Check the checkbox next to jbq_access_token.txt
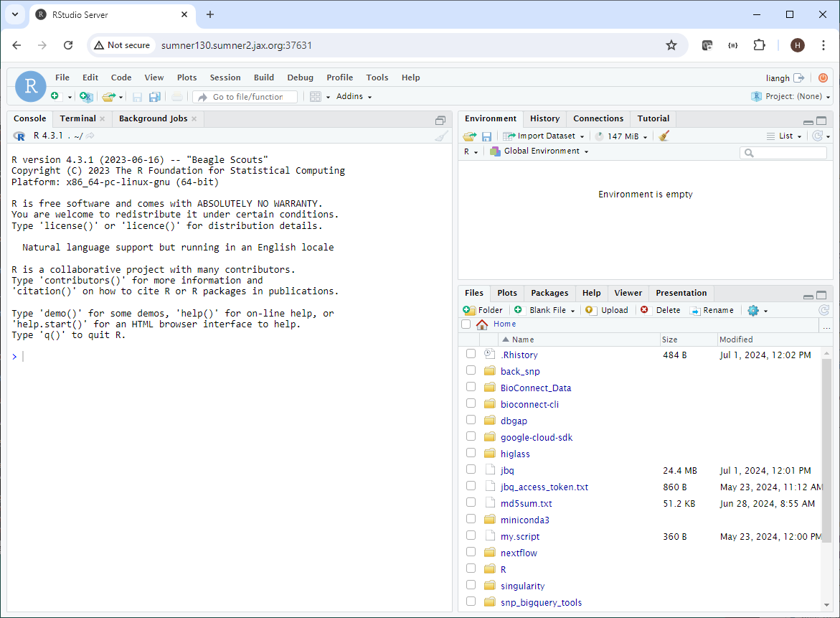This screenshot has width=840, height=618. [471, 485]
